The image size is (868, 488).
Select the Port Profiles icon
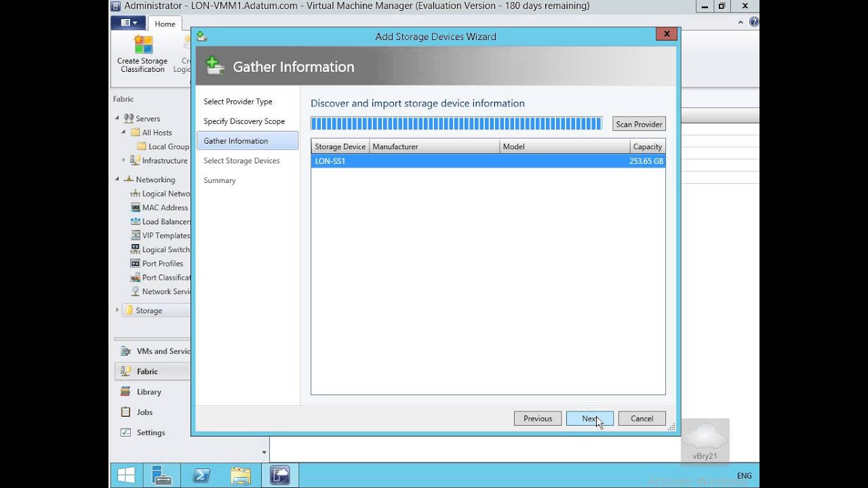(136, 263)
